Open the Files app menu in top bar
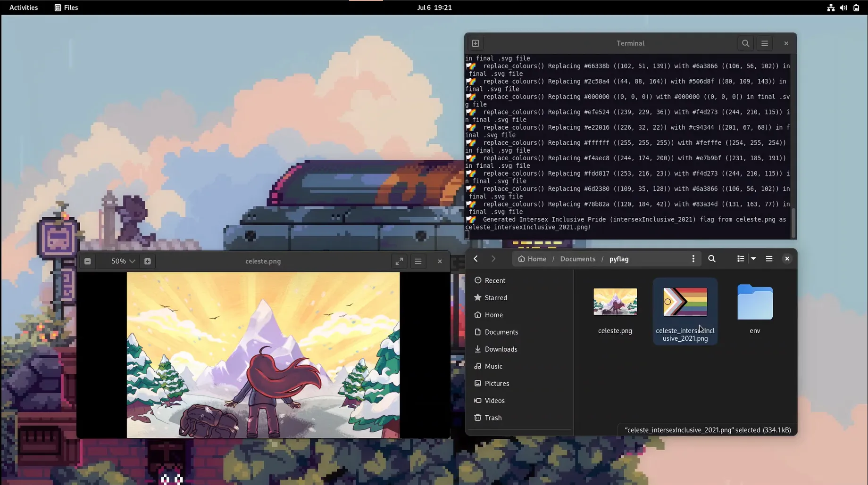 67,8
